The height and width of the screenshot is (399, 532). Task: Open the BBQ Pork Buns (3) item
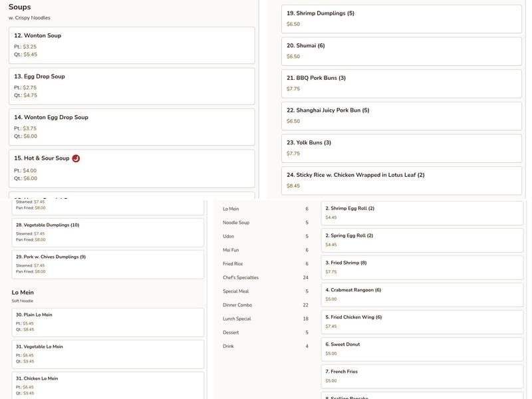click(401, 83)
